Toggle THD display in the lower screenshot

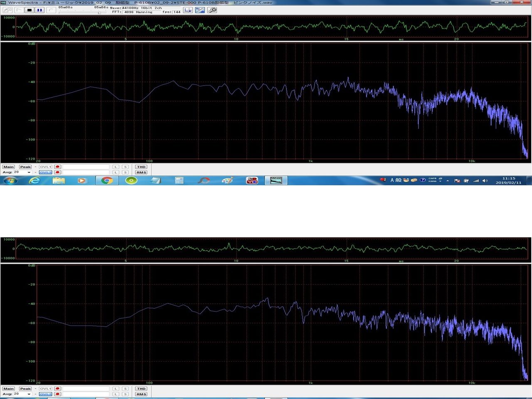pos(141,389)
